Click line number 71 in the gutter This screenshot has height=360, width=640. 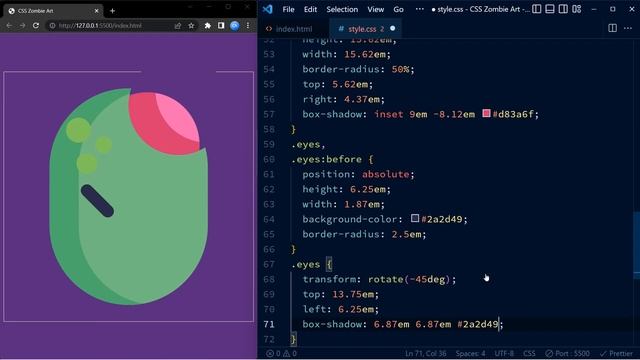pyautogui.click(x=269, y=324)
